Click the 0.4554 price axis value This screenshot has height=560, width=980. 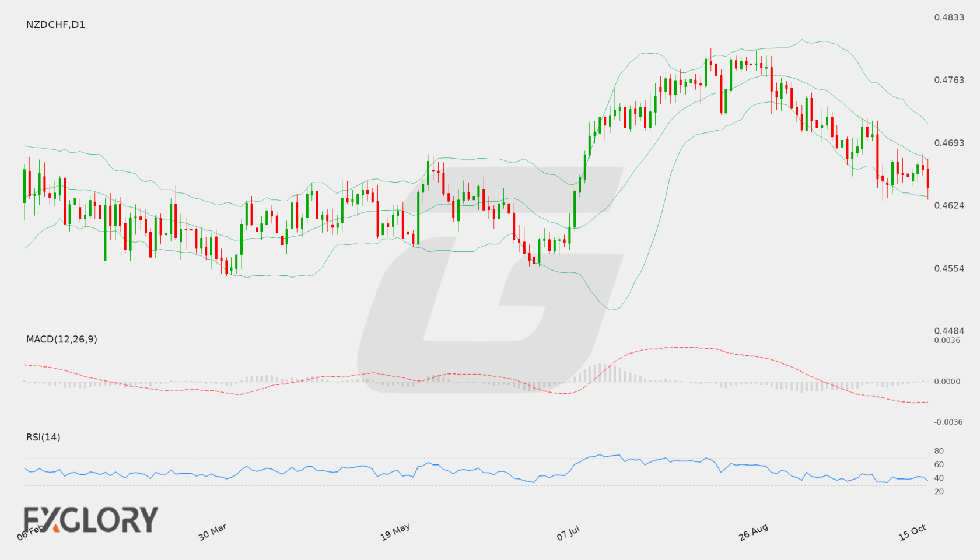pyautogui.click(x=949, y=268)
